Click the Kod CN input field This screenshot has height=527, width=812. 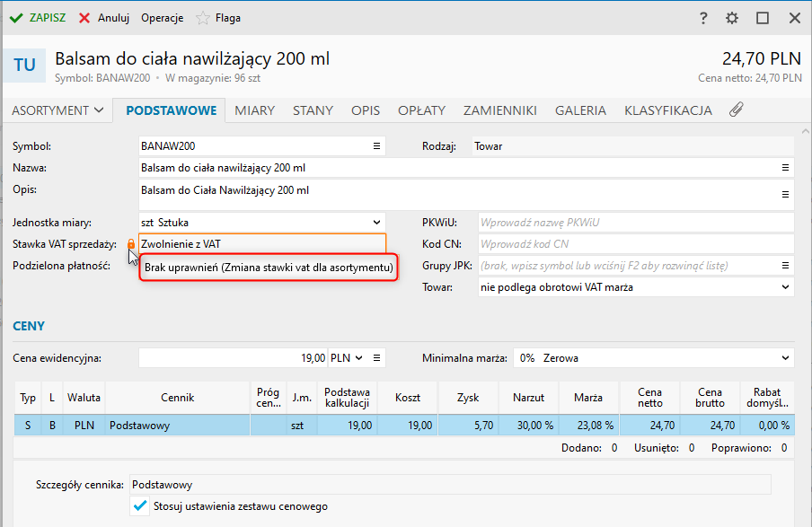636,244
